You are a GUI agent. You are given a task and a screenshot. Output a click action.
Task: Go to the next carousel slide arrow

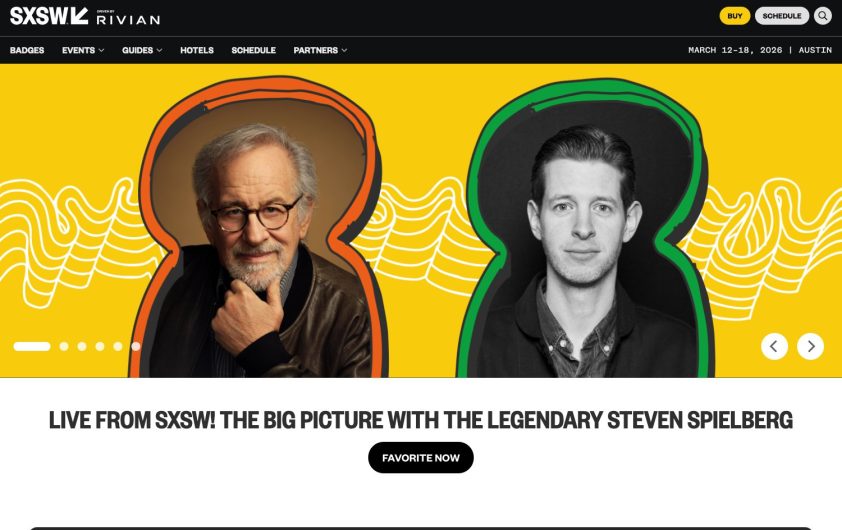(810, 346)
